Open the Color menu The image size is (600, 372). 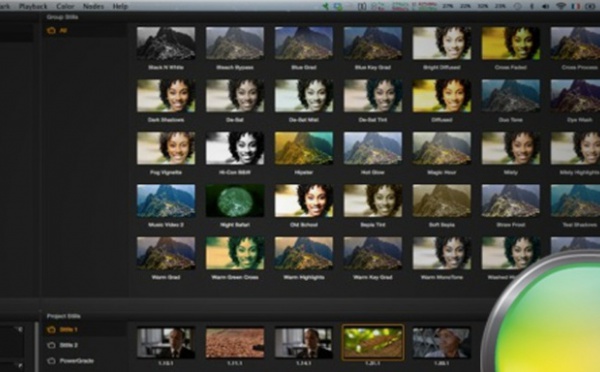[x=65, y=6]
